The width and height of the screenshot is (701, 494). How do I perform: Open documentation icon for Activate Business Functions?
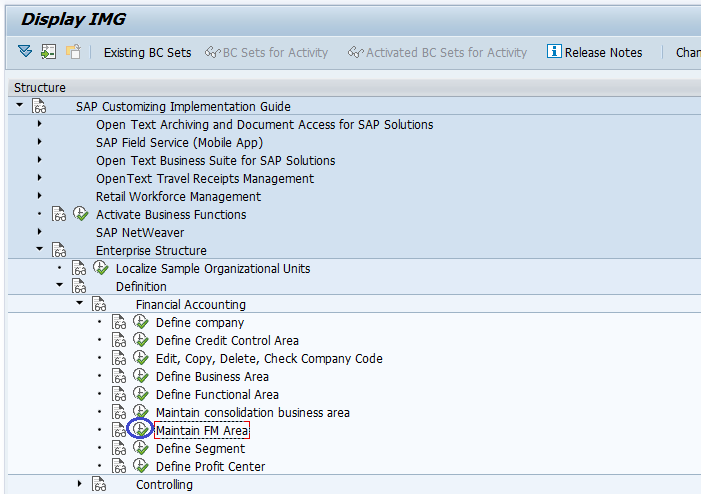tap(59, 214)
